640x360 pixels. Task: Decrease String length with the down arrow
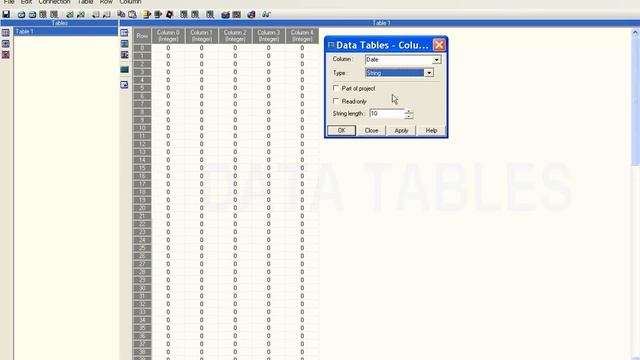pyautogui.click(x=409, y=116)
